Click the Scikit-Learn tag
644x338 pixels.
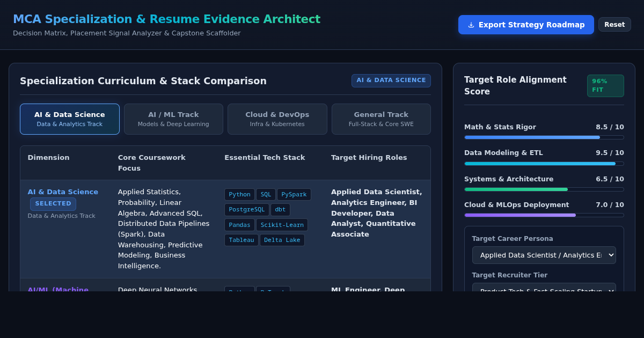click(282, 225)
